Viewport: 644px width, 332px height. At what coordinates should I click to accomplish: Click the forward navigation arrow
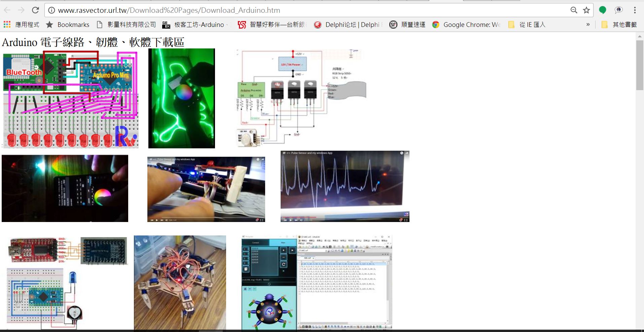tap(21, 10)
